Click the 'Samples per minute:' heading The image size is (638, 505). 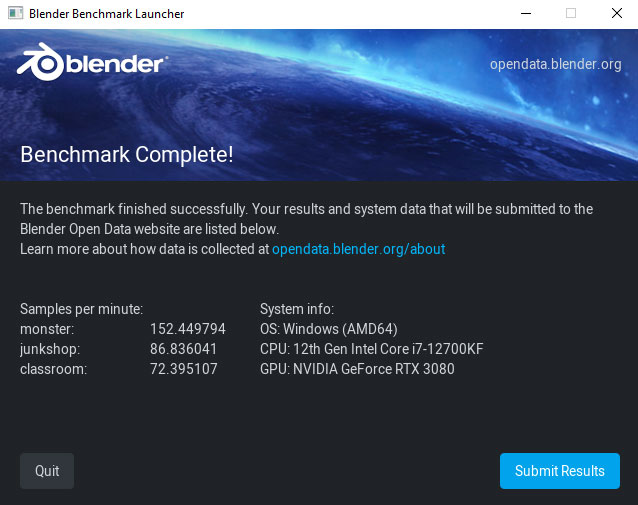tap(81, 309)
